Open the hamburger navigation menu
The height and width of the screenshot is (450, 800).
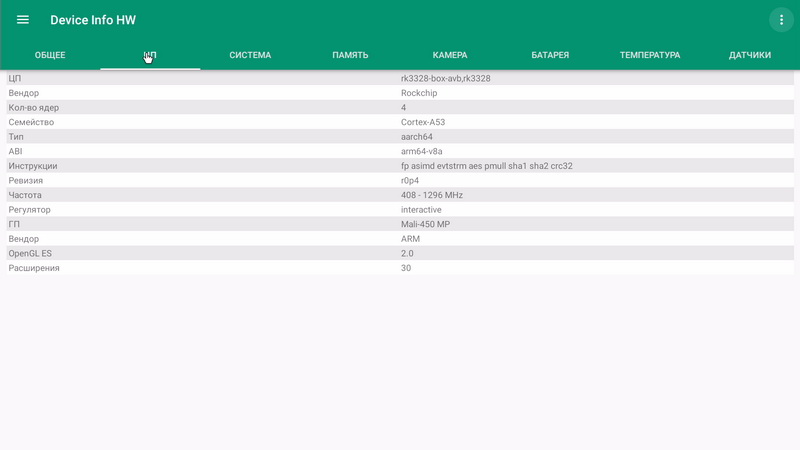[23, 20]
